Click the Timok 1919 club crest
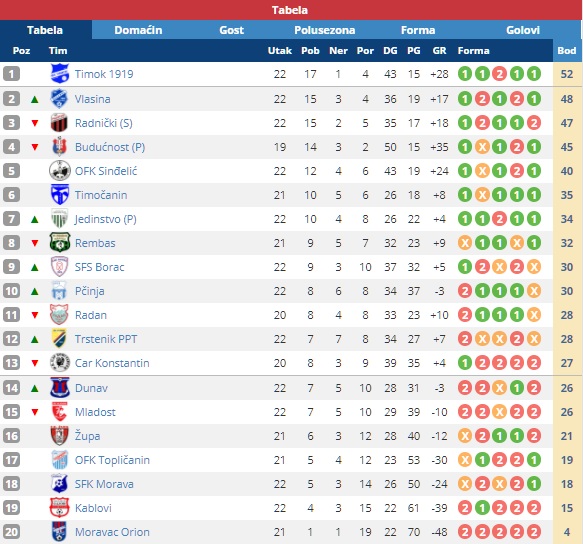The height and width of the screenshot is (544, 583). (x=59, y=74)
